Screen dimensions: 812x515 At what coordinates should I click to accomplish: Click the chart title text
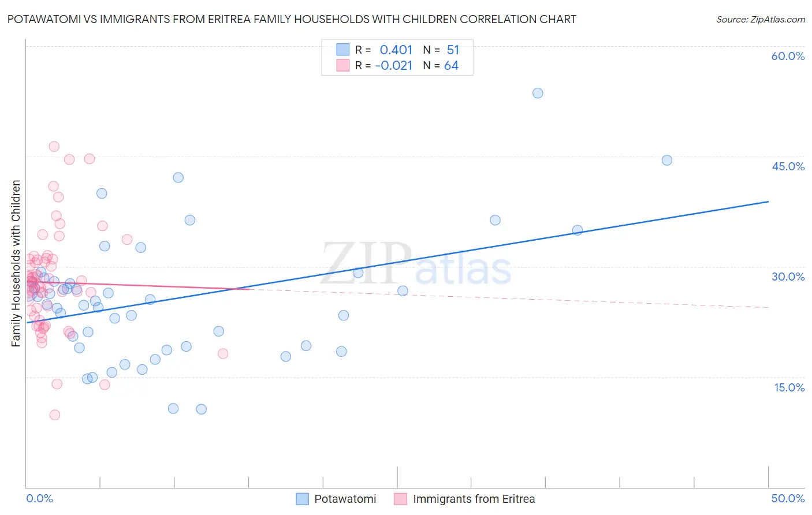pos(292,19)
